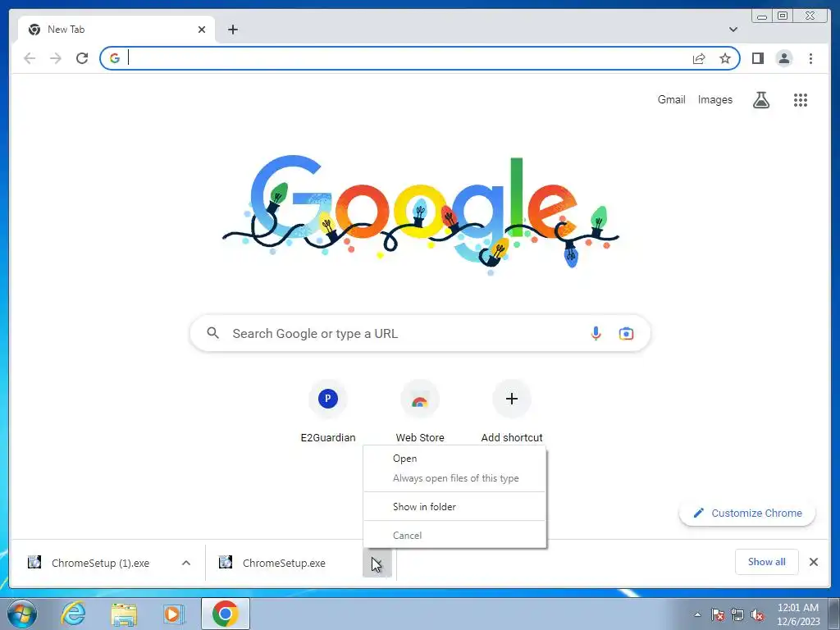Switch to the New Tab tab
The width and height of the screenshot is (840, 630).
(x=116, y=30)
